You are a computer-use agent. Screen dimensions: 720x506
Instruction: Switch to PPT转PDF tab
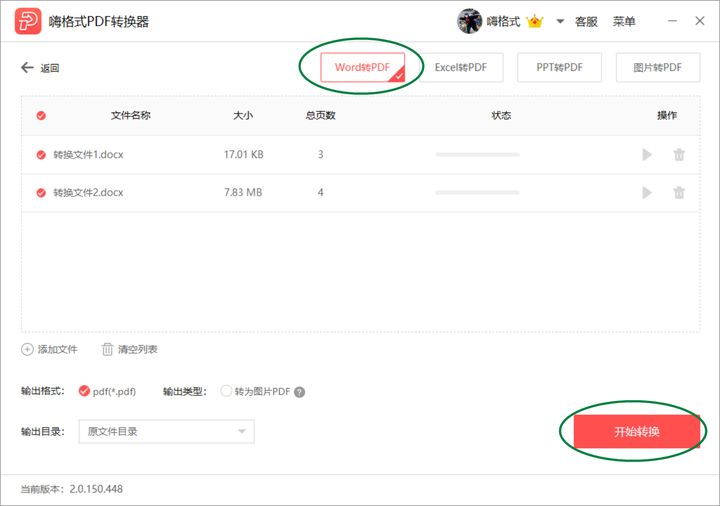coord(559,67)
